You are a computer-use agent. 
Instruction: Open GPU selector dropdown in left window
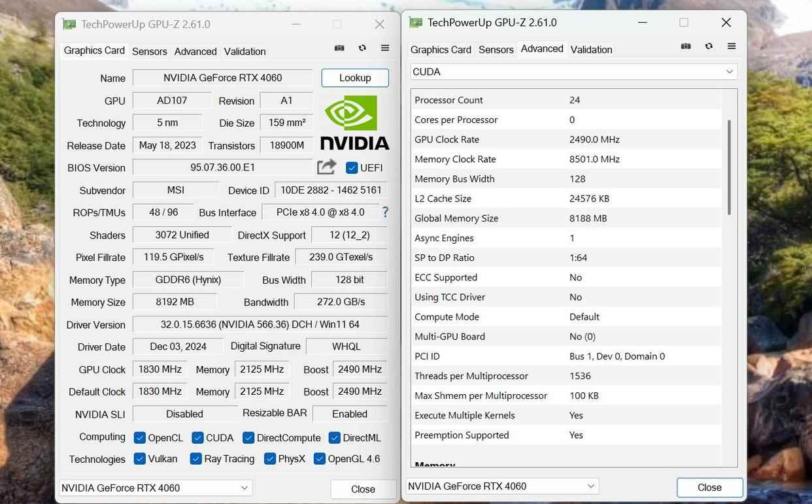click(155, 488)
